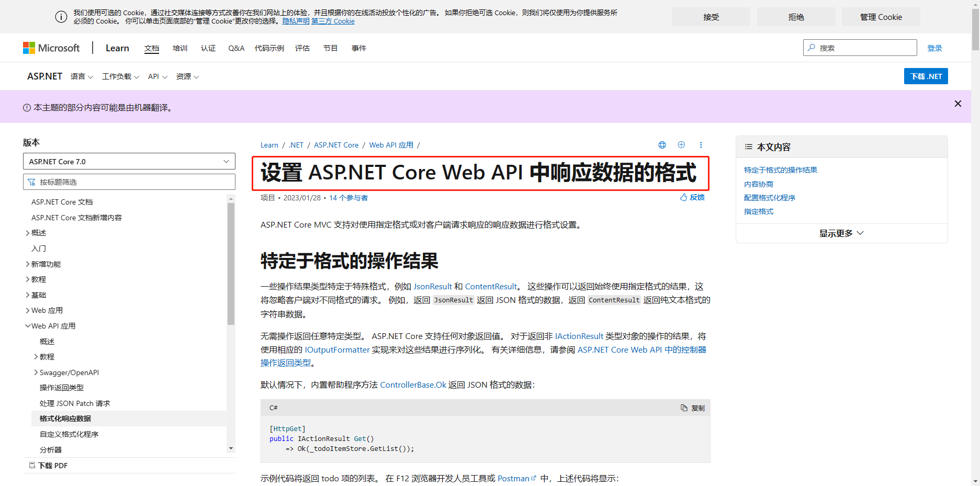Click the sidebar scrollbar down arrow
The image size is (980, 486).
(231, 448)
